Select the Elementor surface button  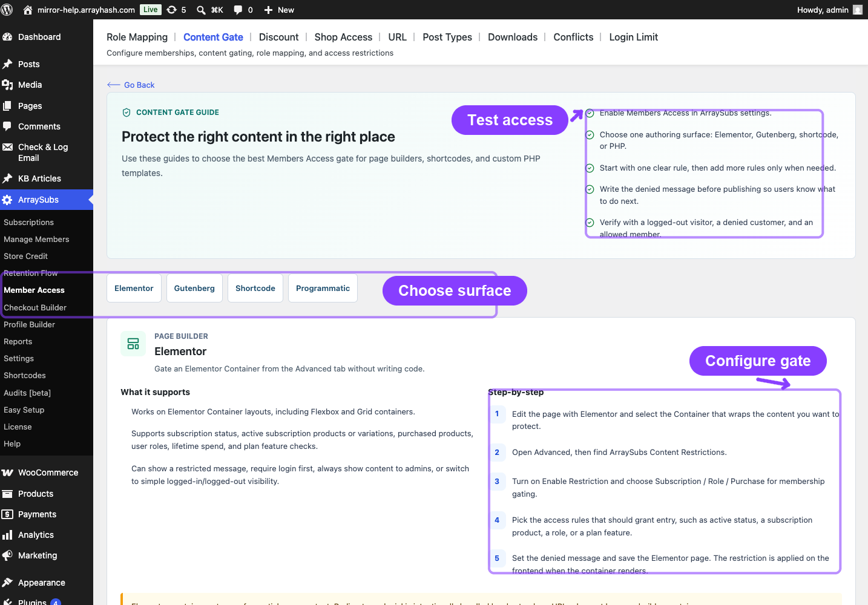tap(134, 288)
